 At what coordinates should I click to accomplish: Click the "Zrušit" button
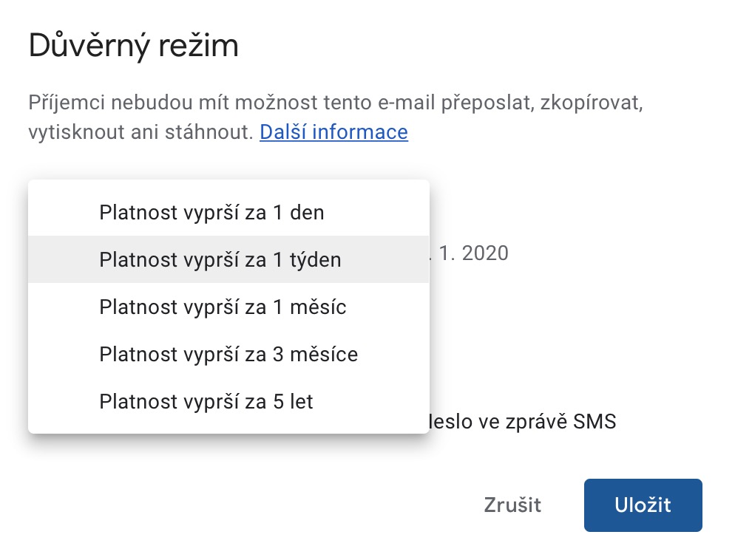512,505
